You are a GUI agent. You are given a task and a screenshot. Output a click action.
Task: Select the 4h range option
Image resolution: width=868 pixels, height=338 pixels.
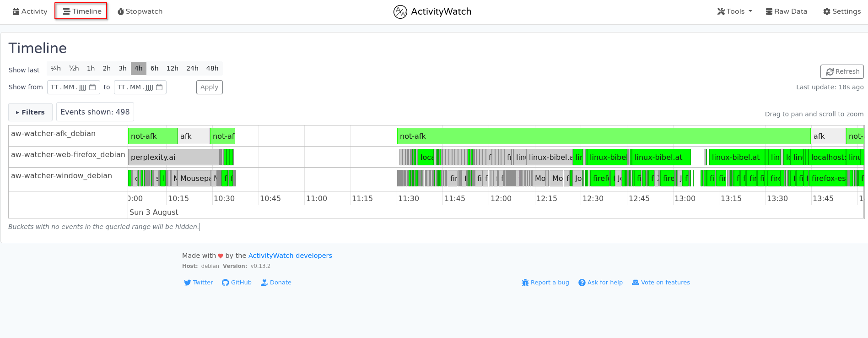click(139, 68)
